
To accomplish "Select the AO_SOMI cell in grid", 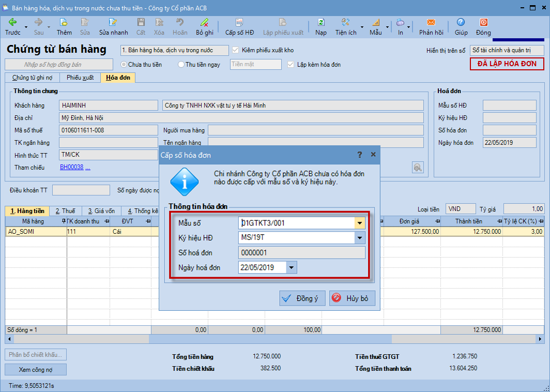I will coord(36,232).
